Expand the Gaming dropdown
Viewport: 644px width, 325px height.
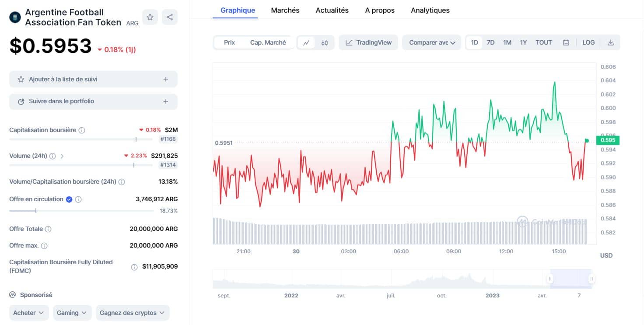(x=72, y=313)
